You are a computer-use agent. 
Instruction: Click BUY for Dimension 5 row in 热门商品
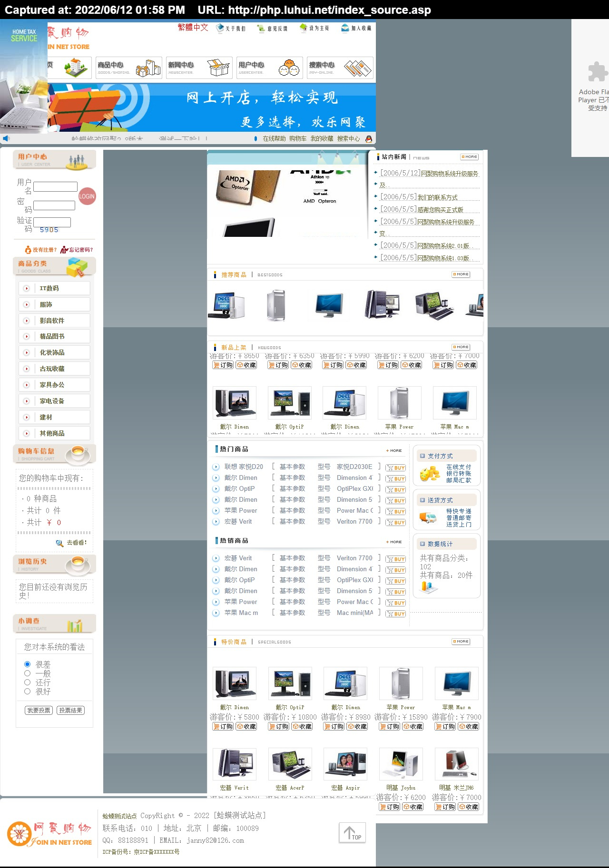point(395,501)
